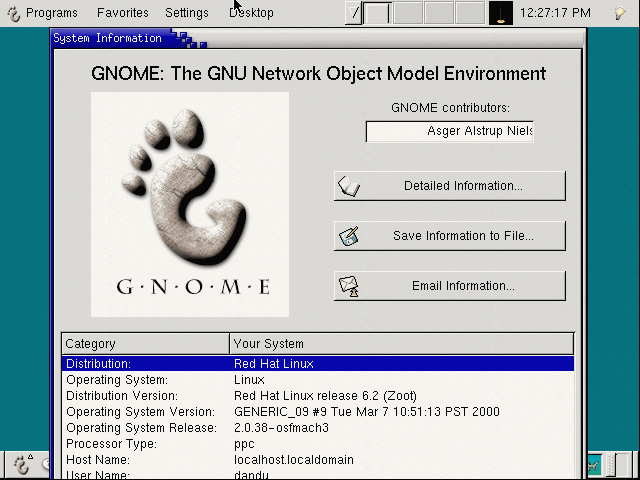The height and width of the screenshot is (480, 640).
Task: Click the disk-and-pencil save icon
Action: 349,236
